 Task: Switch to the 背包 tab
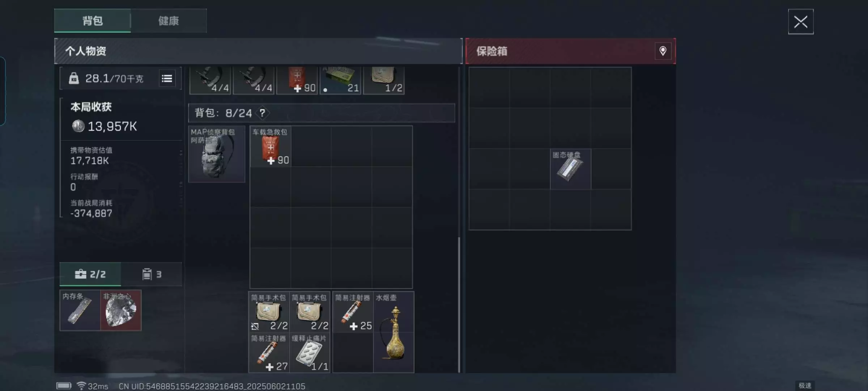(x=92, y=21)
